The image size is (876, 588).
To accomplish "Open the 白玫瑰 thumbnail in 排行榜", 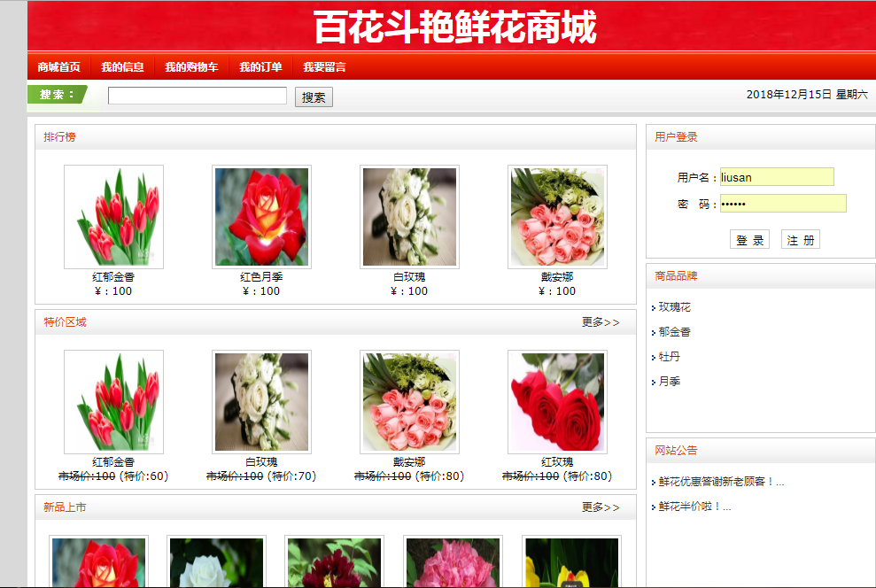I will pyautogui.click(x=409, y=217).
